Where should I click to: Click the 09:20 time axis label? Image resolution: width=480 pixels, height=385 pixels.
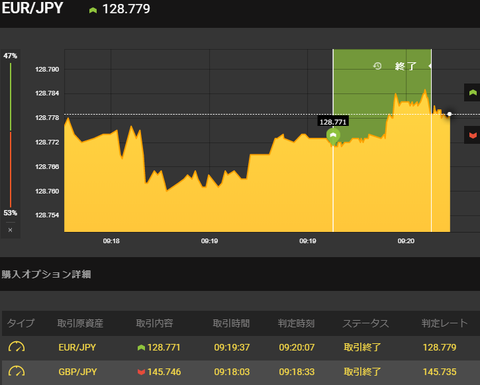[406, 241]
